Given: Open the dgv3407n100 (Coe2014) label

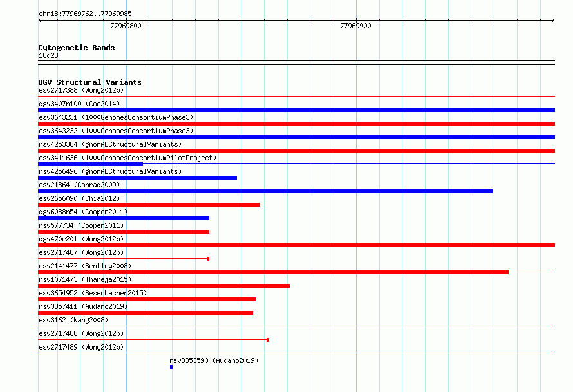Looking at the screenshot, I should tap(79, 104).
